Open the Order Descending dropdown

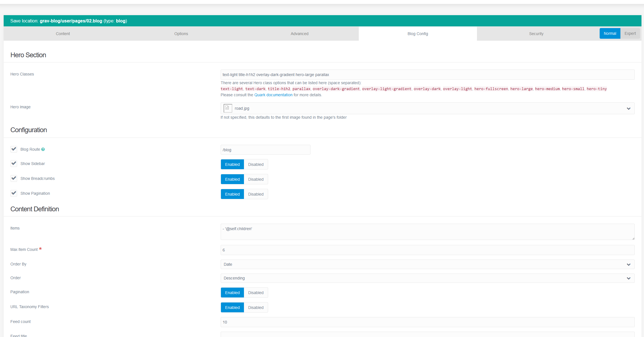pos(427,278)
